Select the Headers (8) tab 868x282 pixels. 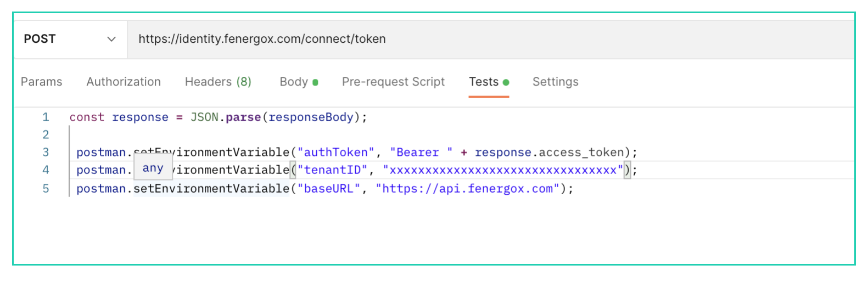[218, 82]
